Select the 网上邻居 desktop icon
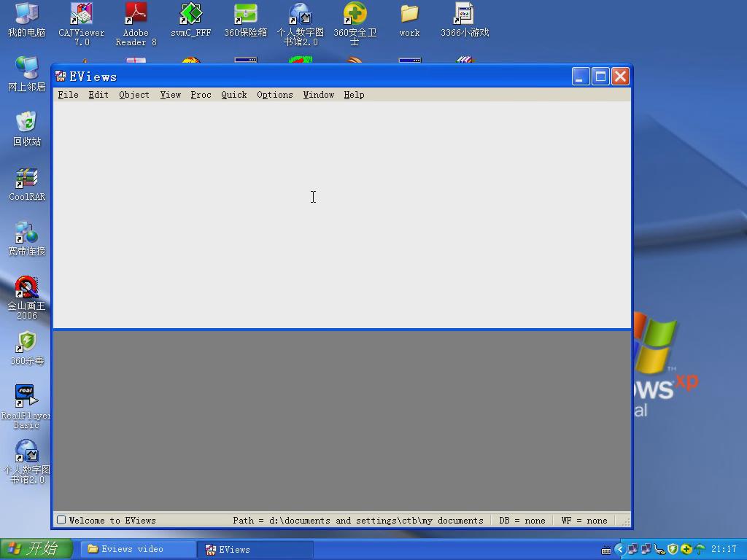Image resolution: width=747 pixels, height=560 pixels. click(x=27, y=74)
